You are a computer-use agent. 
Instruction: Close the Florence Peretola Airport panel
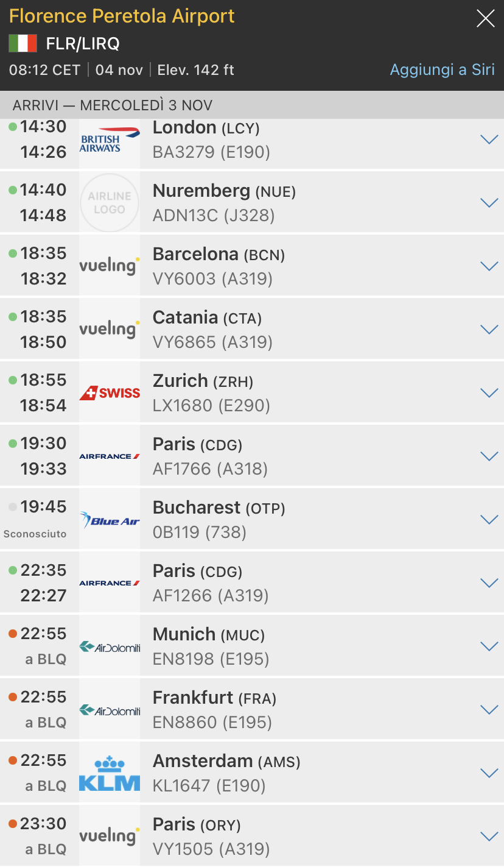(x=485, y=19)
